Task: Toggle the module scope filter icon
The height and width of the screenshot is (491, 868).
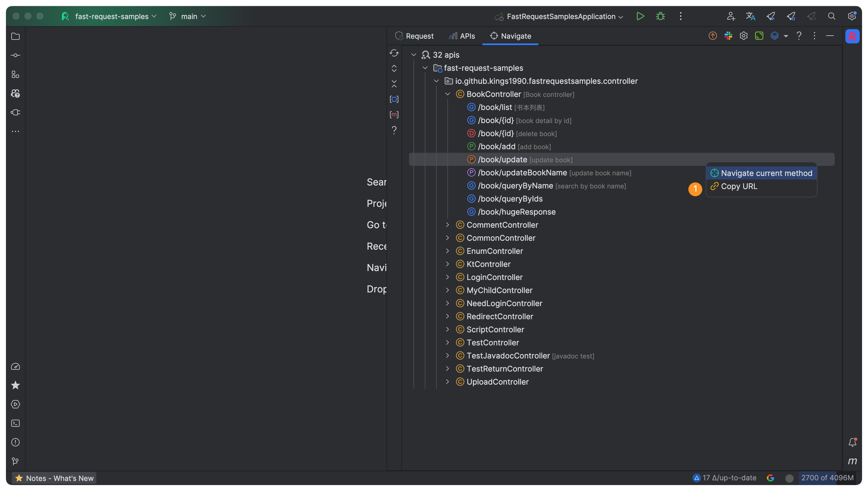Action: coord(394,99)
